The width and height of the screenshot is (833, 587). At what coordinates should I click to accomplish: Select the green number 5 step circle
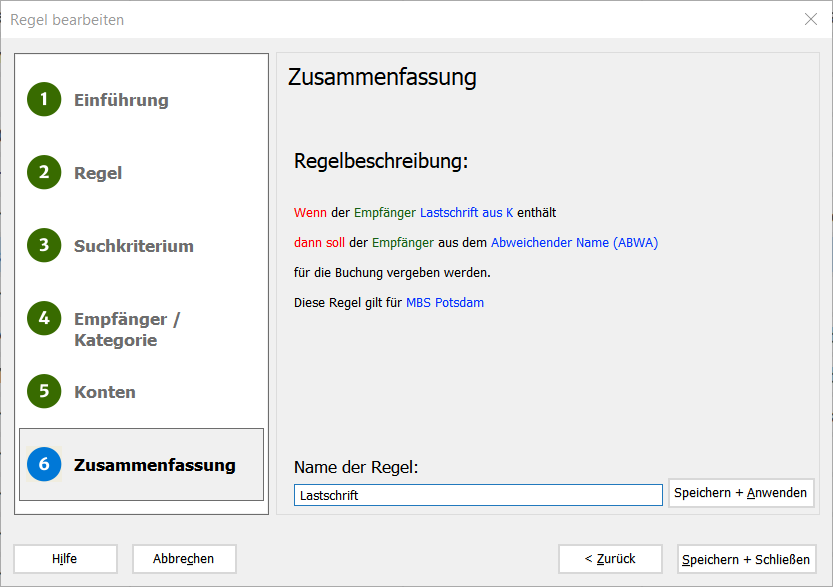44,391
